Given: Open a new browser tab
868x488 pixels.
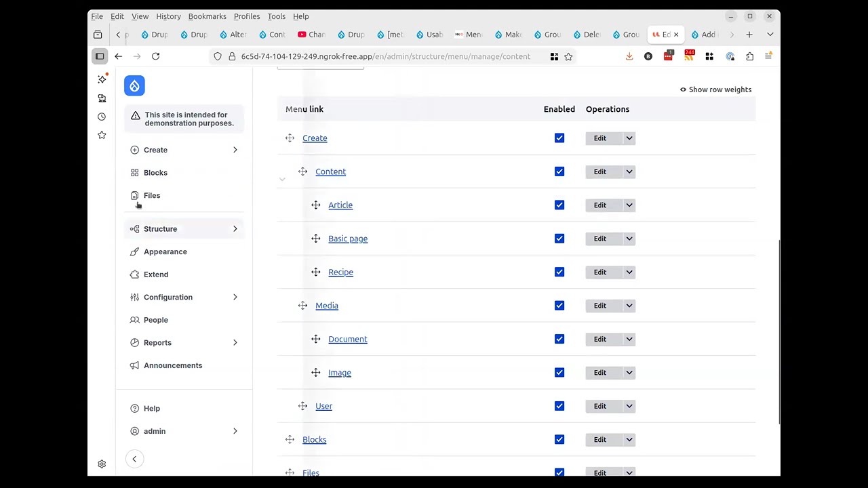Looking at the screenshot, I should [749, 35].
